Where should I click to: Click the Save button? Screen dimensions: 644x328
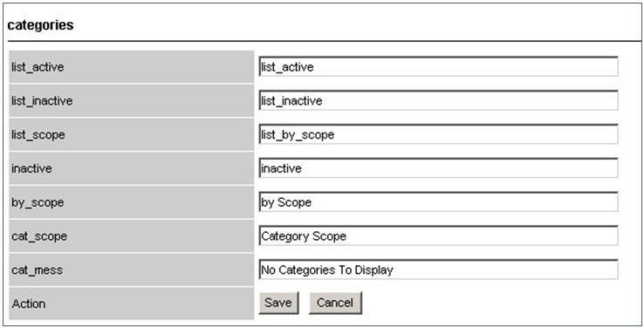pyautogui.click(x=278, y=303)
